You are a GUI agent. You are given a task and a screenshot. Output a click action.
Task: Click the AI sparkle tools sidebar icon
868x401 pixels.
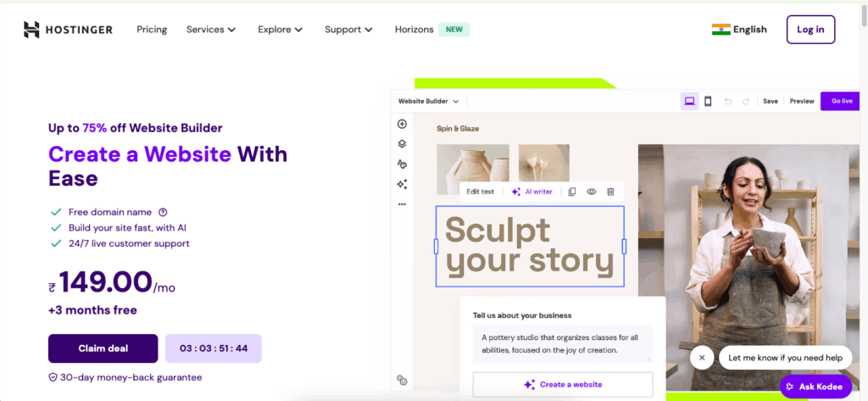402,184
